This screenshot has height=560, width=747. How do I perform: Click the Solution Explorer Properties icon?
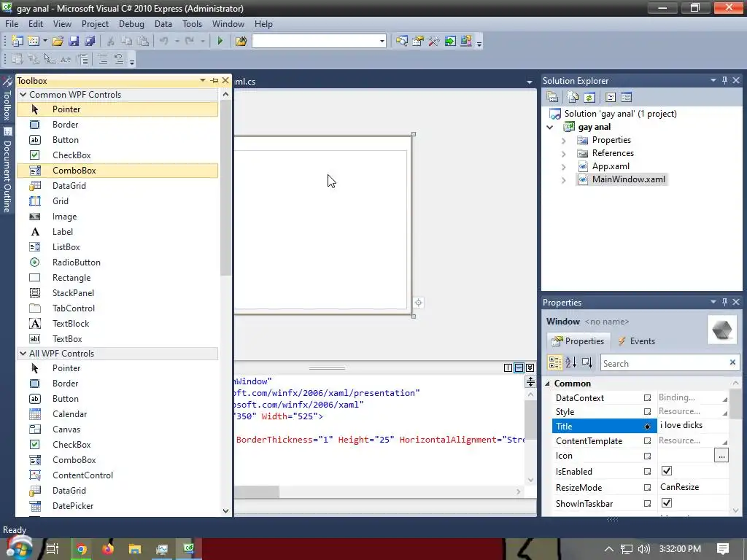tap(553, 98)
